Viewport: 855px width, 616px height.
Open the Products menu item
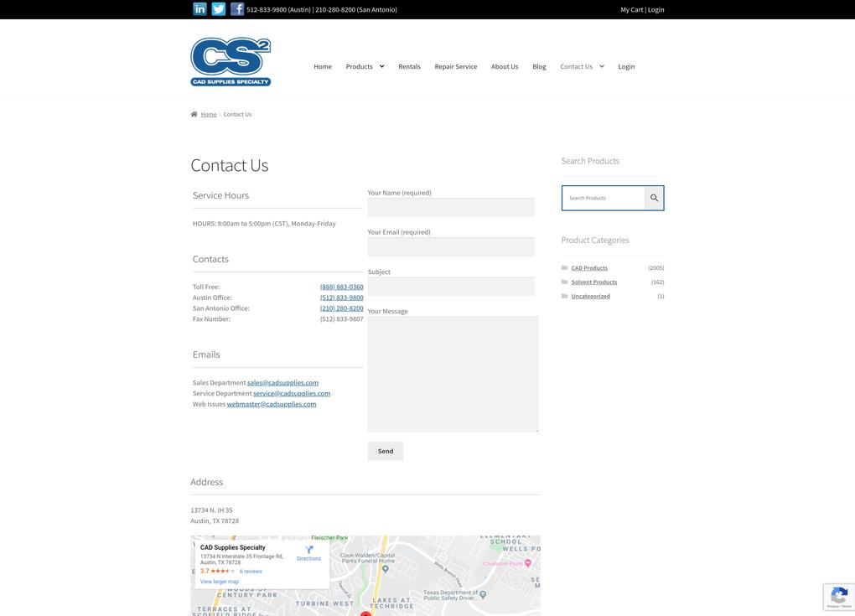(x=360, y=66)
